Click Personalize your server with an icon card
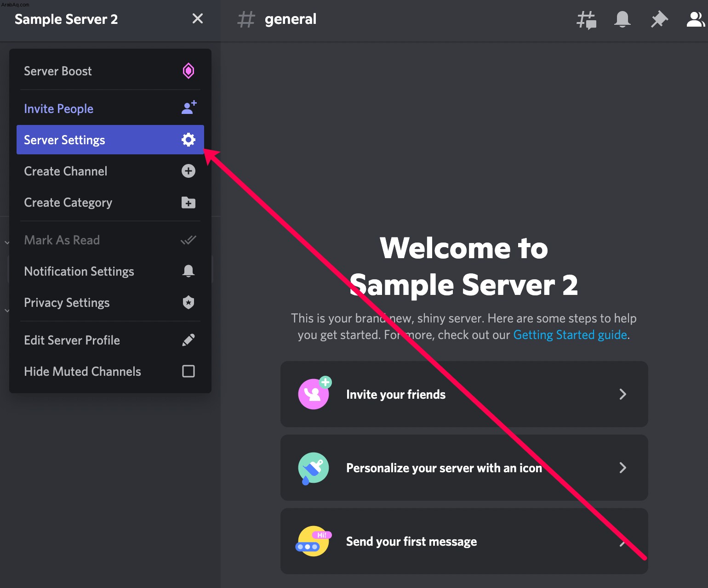708x588 pixels. pyautogui.click(x=464, y=468)
